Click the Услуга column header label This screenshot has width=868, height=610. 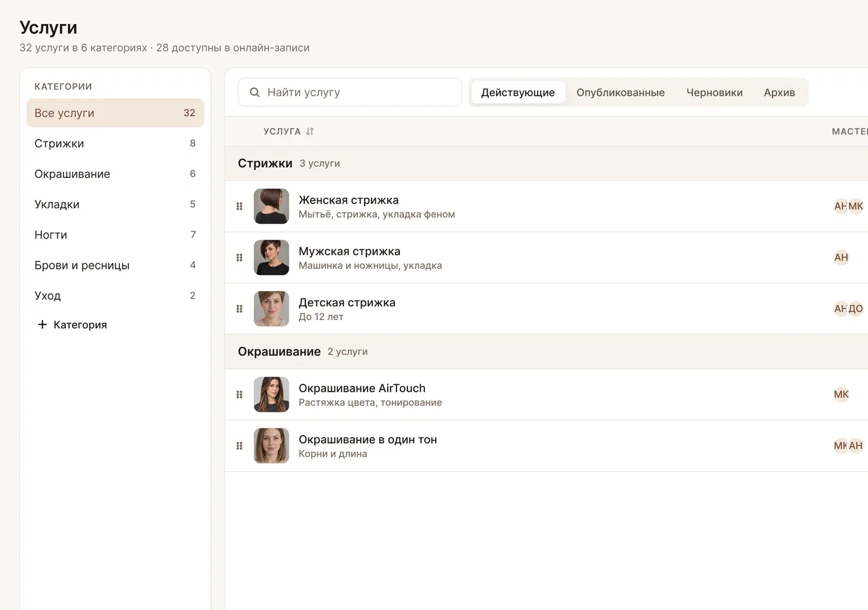coord(282,131)
